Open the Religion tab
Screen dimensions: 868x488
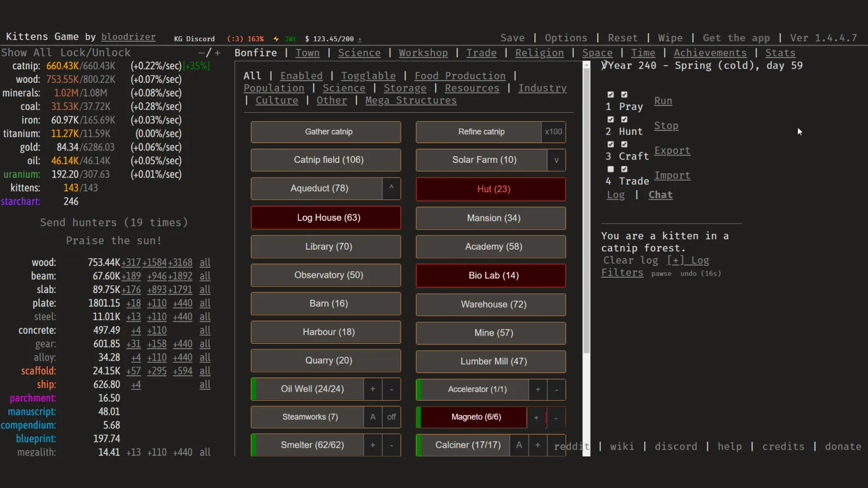539,53
